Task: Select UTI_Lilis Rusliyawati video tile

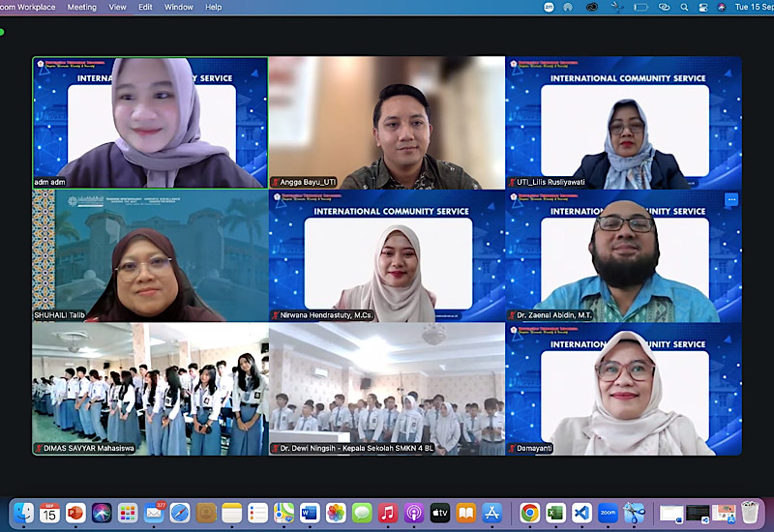Action: click(x=623, y=123)
